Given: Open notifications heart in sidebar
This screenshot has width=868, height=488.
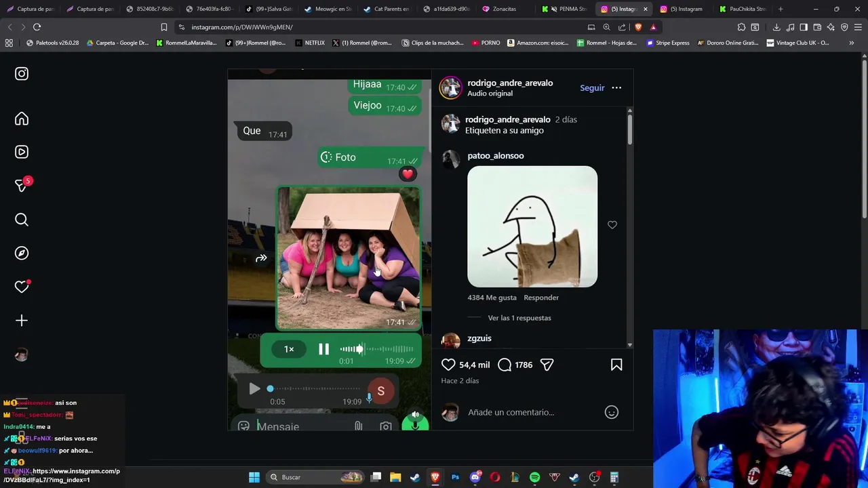Looking at the screenshot, I should click(x=22, y=287).
